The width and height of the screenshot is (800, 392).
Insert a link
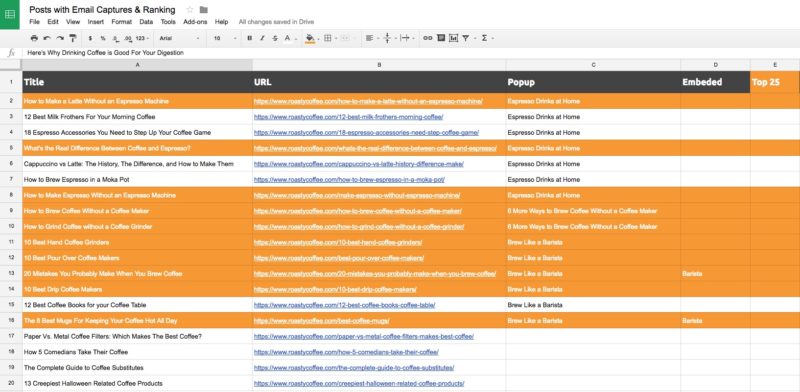tap(428, 38)
